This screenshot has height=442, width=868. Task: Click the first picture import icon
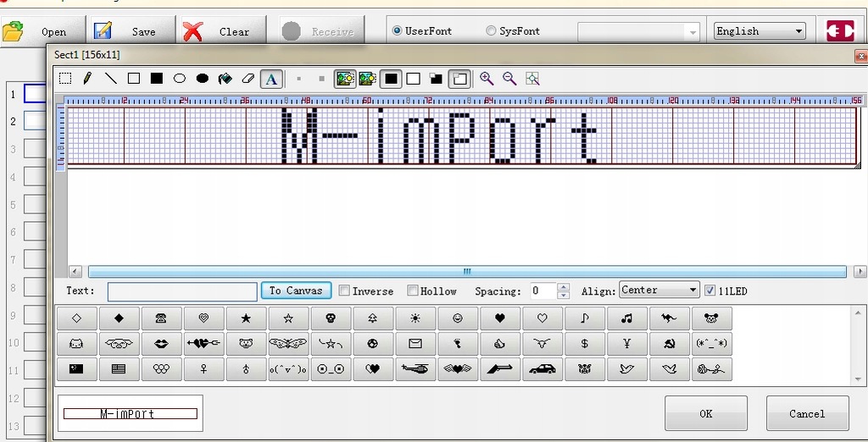(x=345, y=79)
